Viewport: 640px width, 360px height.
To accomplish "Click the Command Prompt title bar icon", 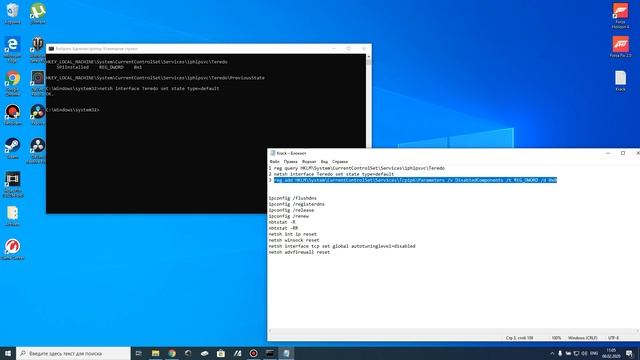I will point(51,49).
